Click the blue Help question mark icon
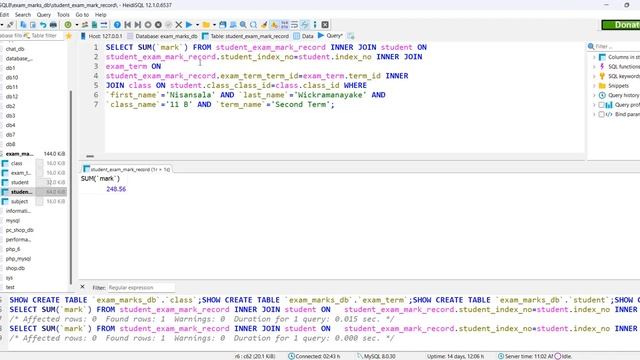This screenshot has width=640, height=360. [x=117, y=25]
